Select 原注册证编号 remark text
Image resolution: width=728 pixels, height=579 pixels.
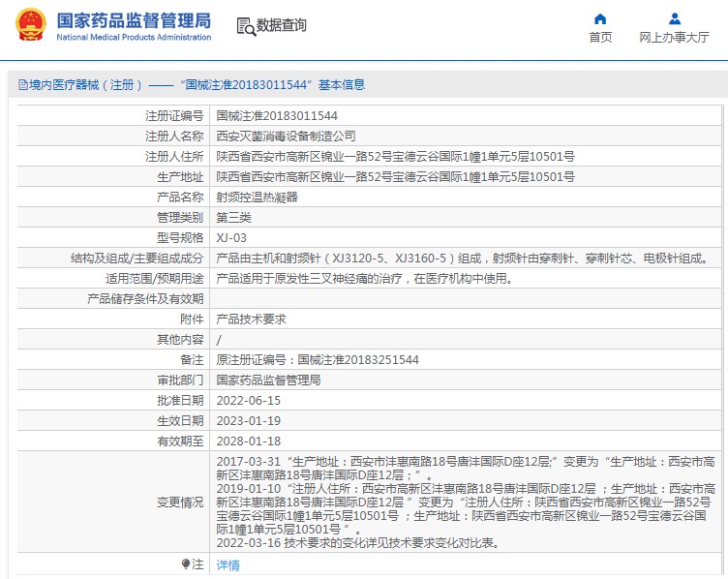point(318,360)
